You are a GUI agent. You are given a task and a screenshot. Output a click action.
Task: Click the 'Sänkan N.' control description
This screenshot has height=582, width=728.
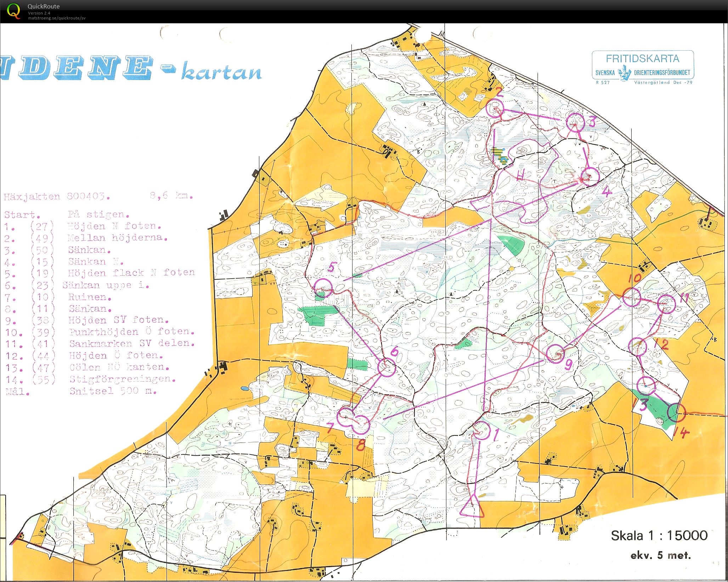click(96, 262)
